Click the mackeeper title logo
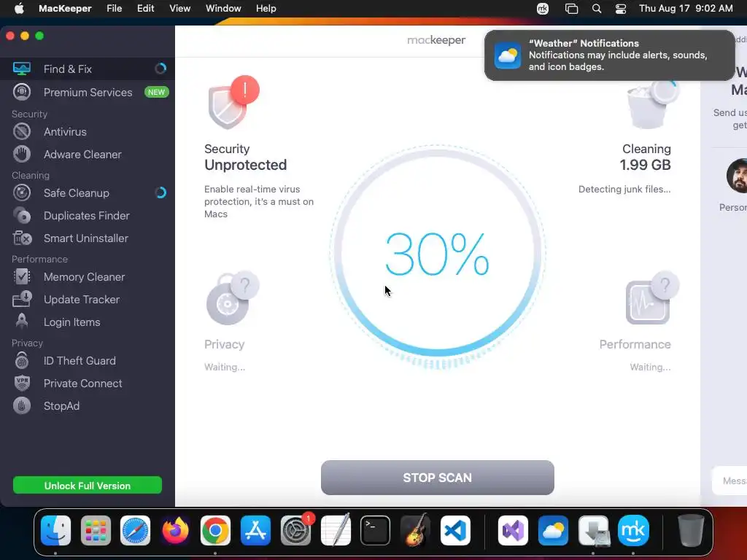Image resolution: width=747 pixels, height=560 pixels. 436,40
